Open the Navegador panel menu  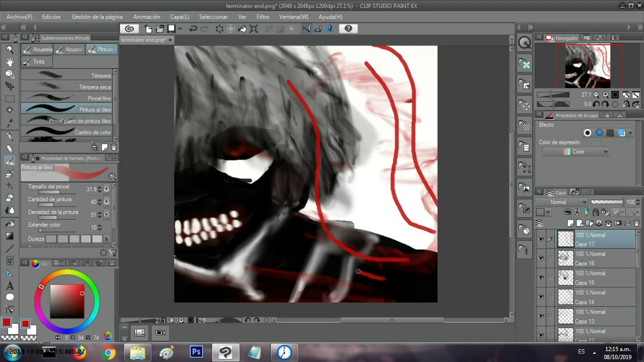click(x=539, y=38)
